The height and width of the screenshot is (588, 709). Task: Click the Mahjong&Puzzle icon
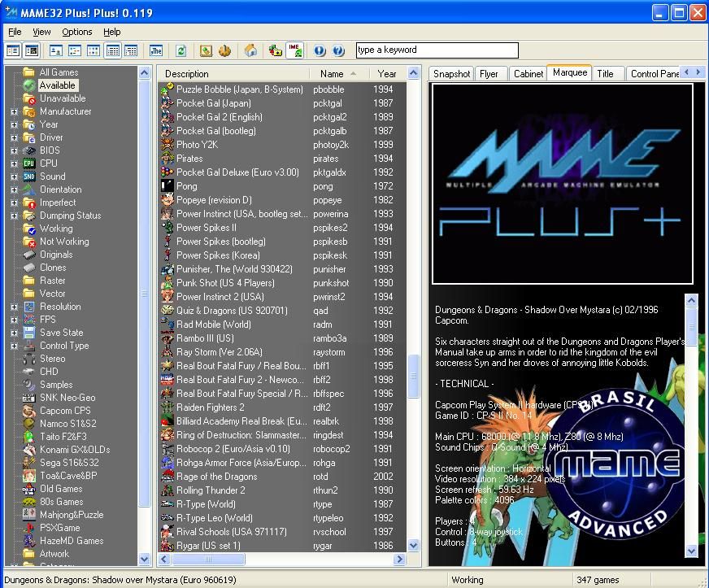click(x=29, y=515)
